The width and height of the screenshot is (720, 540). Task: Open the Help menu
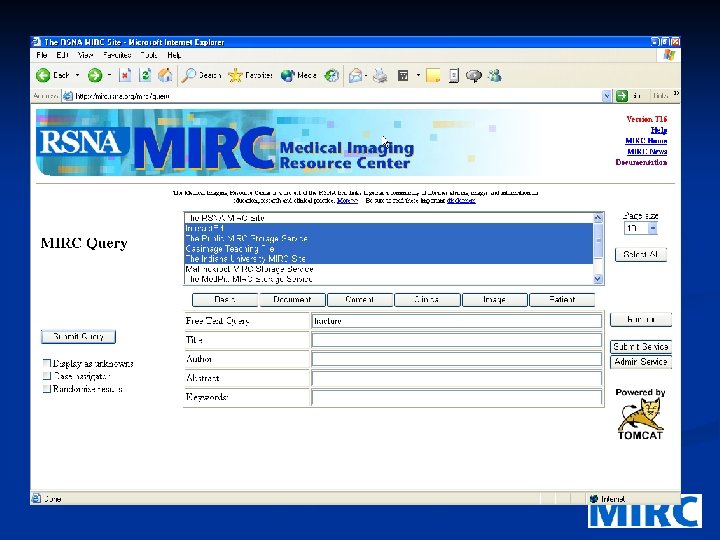(174, 55)
